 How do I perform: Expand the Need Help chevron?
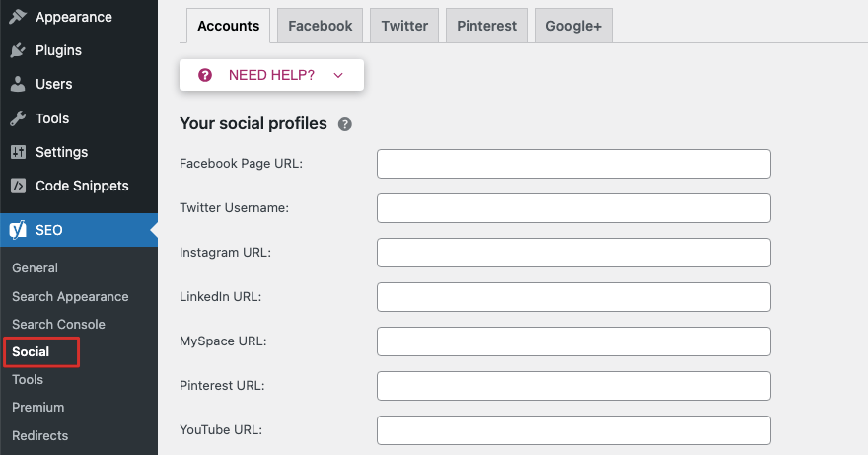click(338, 75)
